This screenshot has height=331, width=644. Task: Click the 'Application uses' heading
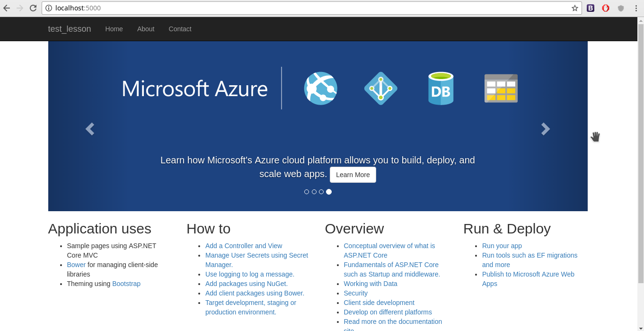pyautogui.click(x=100, y=229)
